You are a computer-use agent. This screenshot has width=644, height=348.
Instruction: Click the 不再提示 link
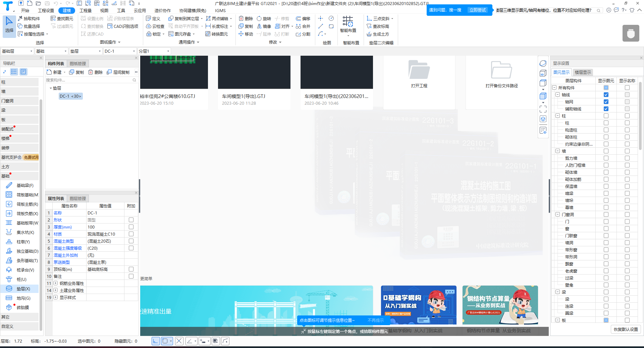[x=376, y=320]
